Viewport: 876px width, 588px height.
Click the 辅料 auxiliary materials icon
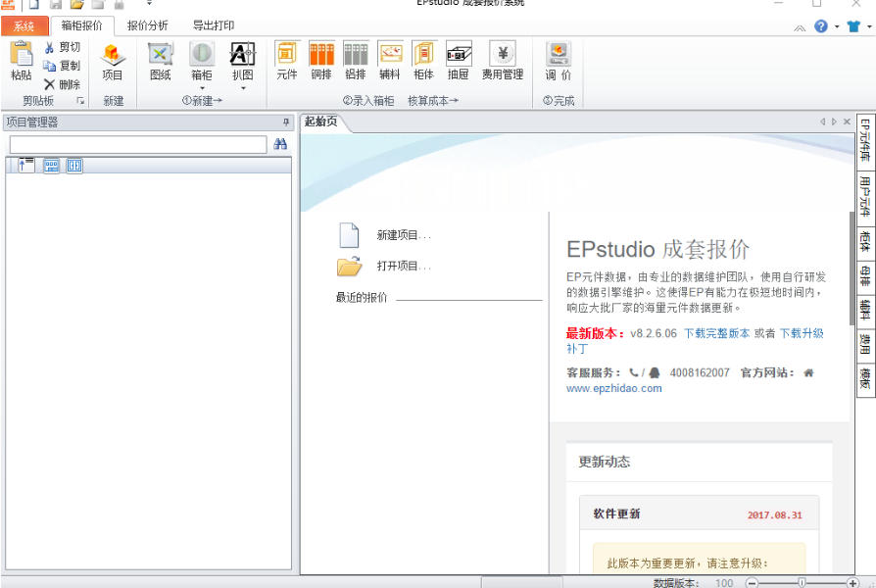tap(389, 61)
